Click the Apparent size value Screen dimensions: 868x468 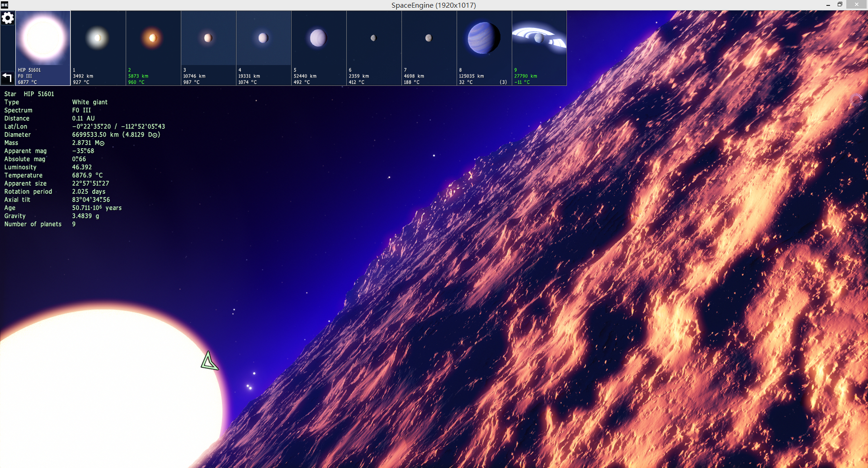tap(90, 183)
